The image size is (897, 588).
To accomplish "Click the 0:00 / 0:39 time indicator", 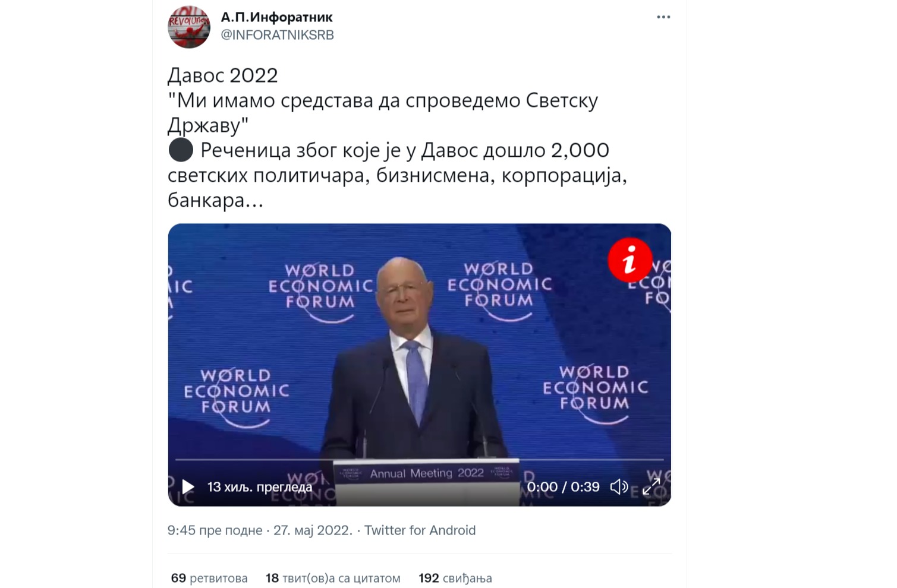I will (563, 487).
